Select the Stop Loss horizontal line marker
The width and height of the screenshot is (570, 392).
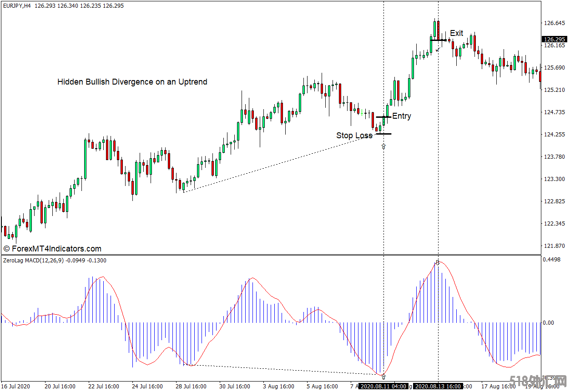pos(383,134)
